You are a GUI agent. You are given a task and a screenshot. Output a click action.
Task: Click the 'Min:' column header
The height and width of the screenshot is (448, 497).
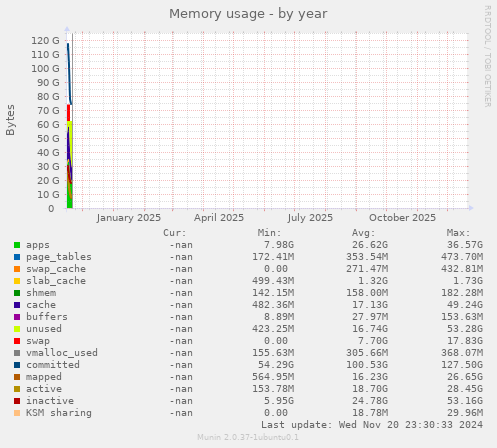tap(269, 233)
